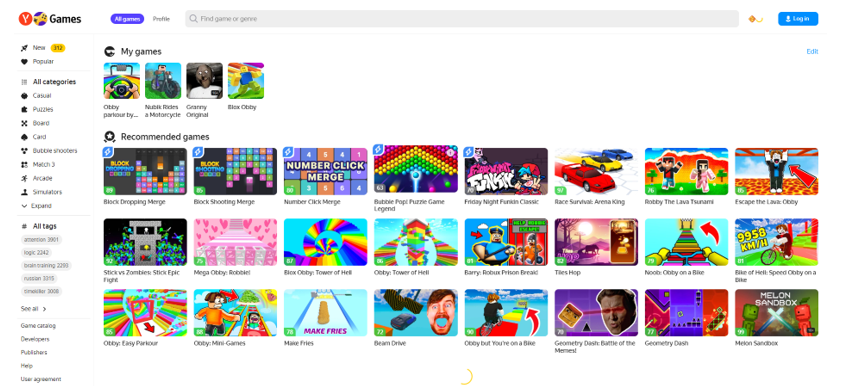Click the Board category icon
Viewport: 857px width, 386px height.
(x=24, y=123)
